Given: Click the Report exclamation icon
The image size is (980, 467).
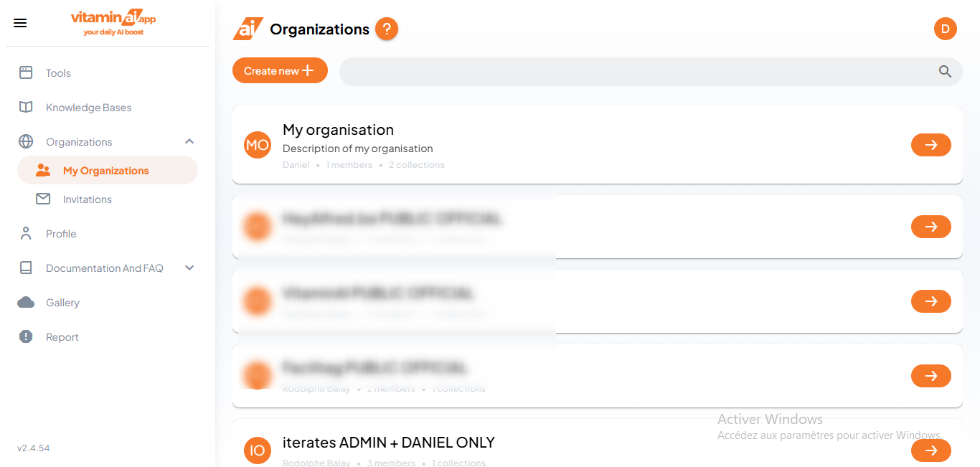Looking at the screenshot, I should (26, 336).
